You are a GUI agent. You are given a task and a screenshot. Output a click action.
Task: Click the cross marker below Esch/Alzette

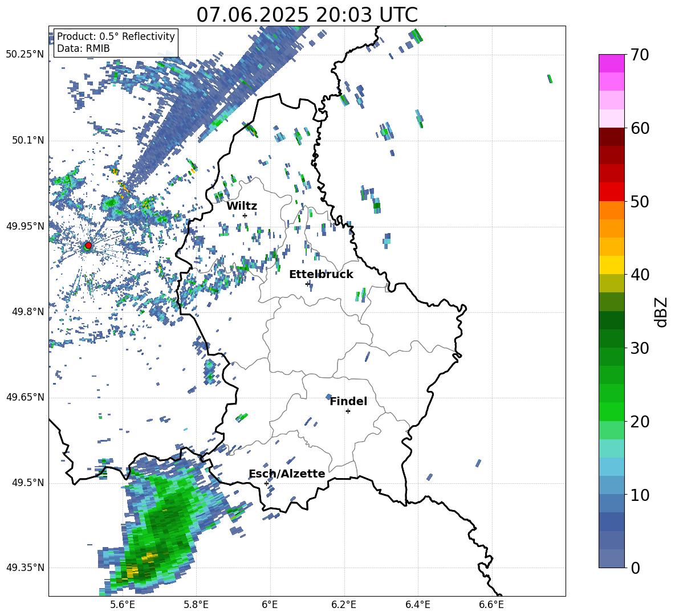click(266, 483)
